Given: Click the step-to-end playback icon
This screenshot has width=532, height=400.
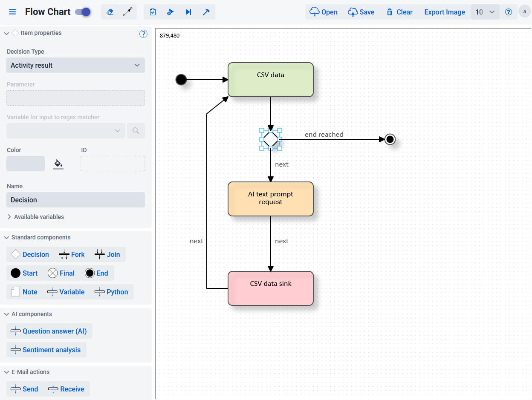Looking at the screenshot, I should pyautogui.click(x=188, y=12).
